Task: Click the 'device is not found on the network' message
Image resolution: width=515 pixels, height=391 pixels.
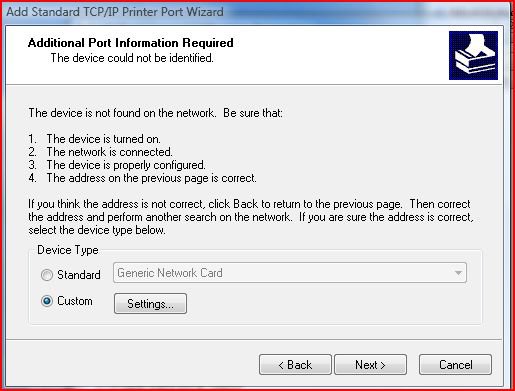Action: click(155, 113)
